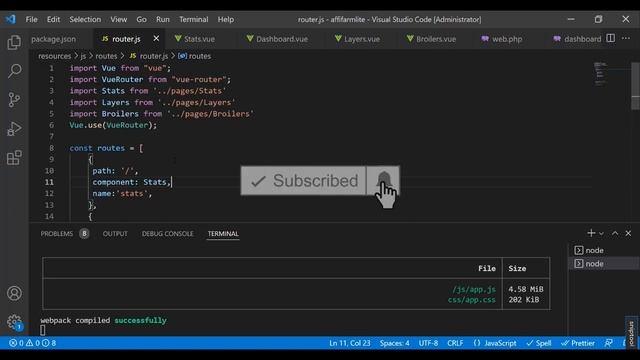Click the resources breadcrumb

pyautogui.click(x=54, y=56)
